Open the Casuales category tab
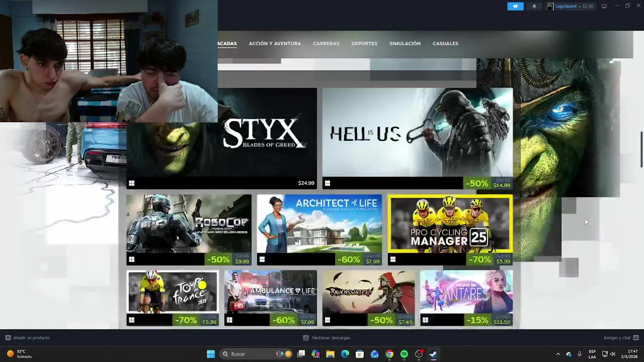 pos(445,44)
